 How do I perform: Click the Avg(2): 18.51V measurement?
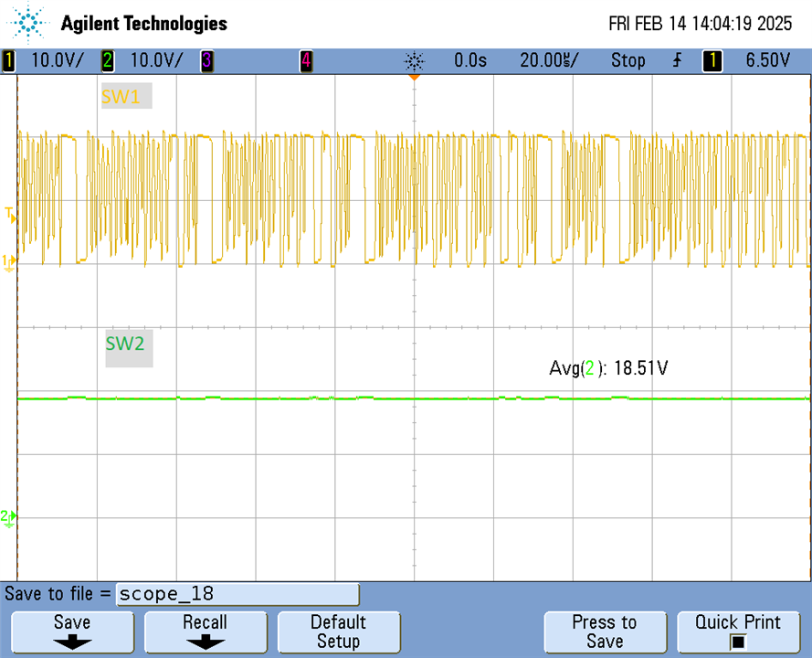pyautogui.click(x=608, y=368)
